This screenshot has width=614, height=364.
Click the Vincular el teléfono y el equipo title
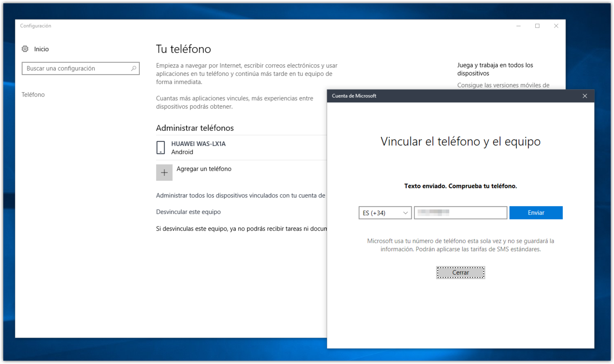461,142
